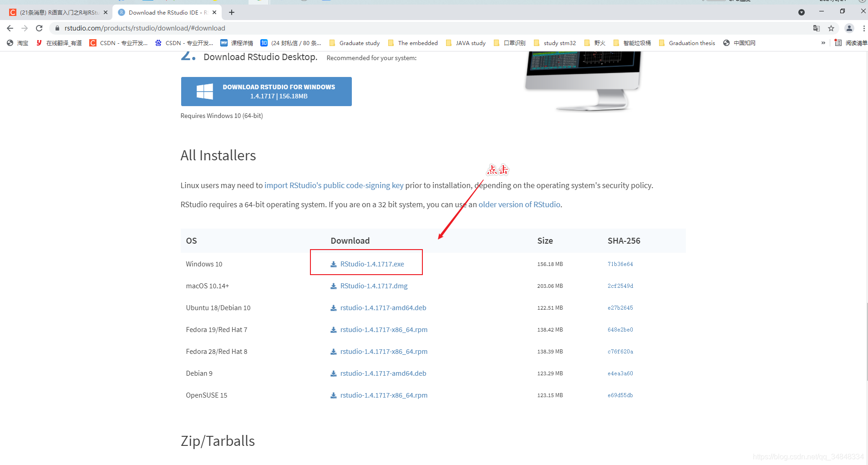The image size is (868, 465).
Task: Download RStudio-1.4.1717.exe for Windows 10
Action: tap(372, 264)
